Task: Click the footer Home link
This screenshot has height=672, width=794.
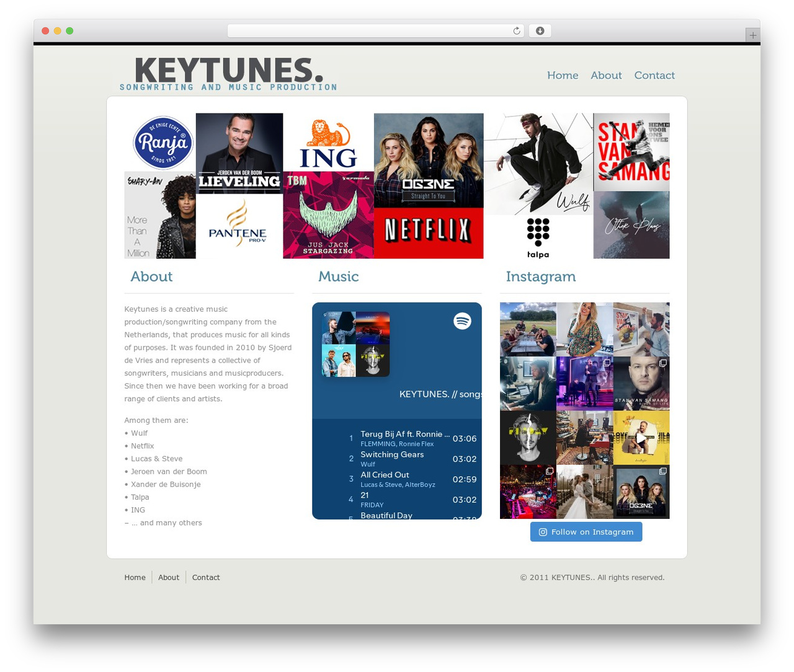Action: (x=135, y=577)
